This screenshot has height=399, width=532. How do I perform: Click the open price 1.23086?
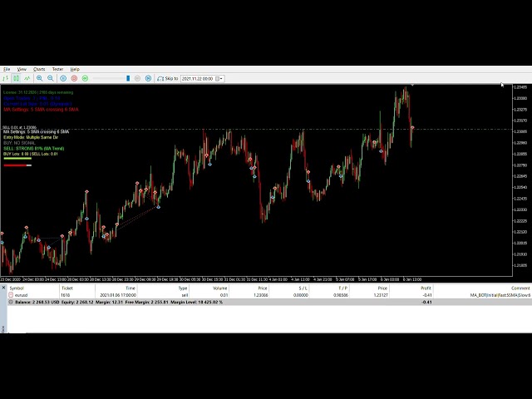(261, 295)
